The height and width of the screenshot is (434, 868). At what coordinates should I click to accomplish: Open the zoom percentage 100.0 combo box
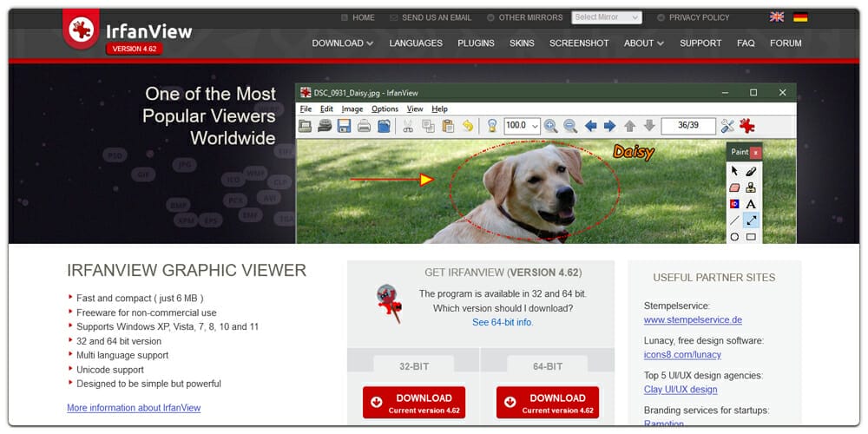point(522,126)
